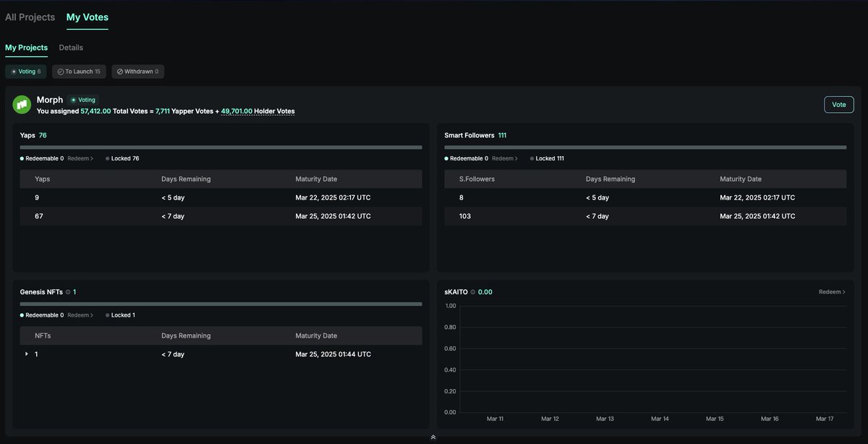868x444 pixels.
Task: Click the Genesis NFTs locked progress bar
Action: tap(221, 304)
